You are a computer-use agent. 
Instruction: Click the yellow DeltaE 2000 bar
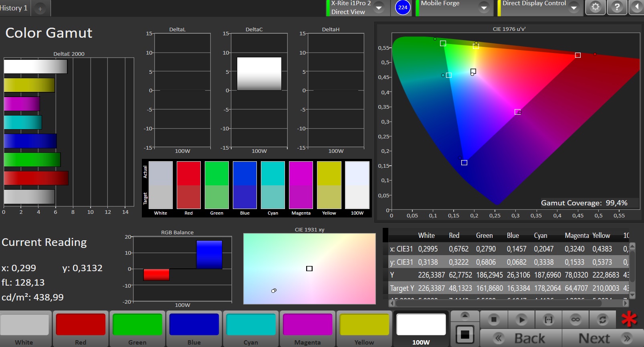coord(29,85)
